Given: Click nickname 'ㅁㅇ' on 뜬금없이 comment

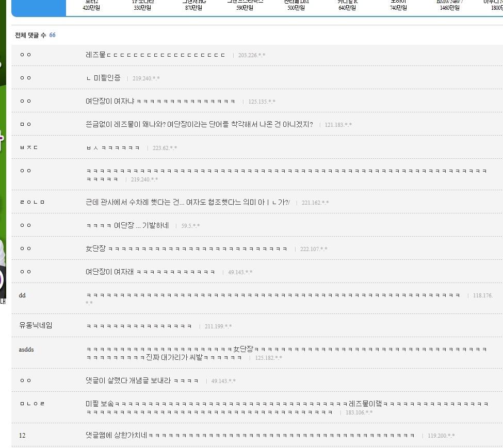Looking at the screenshot, I should point(26,124).
